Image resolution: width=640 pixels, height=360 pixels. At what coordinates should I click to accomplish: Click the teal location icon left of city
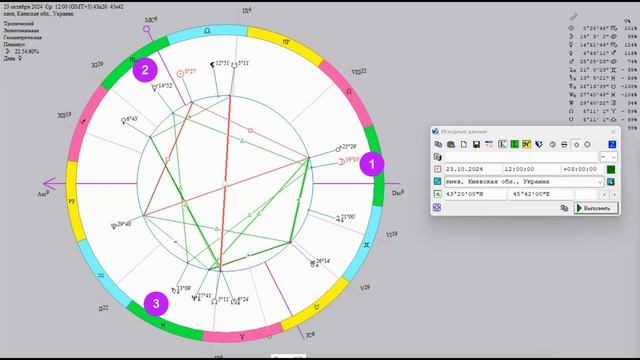point(438,182)
